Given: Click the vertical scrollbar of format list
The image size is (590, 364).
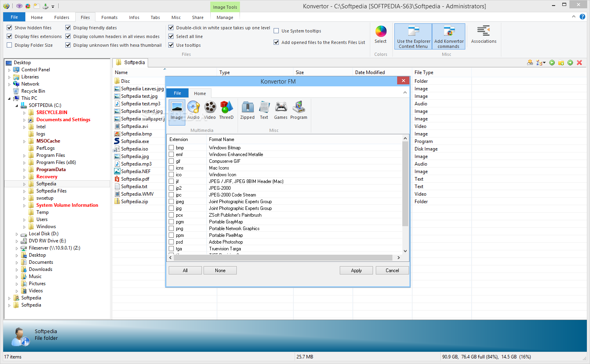Looking at the screenshot, I should [x=405, y=183].
